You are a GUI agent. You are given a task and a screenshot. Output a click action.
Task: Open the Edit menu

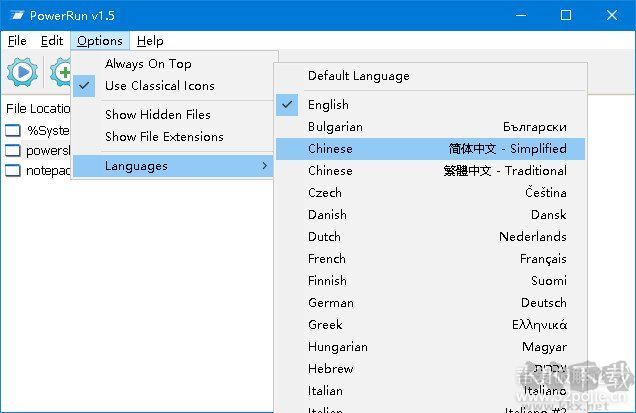point(52,41)
